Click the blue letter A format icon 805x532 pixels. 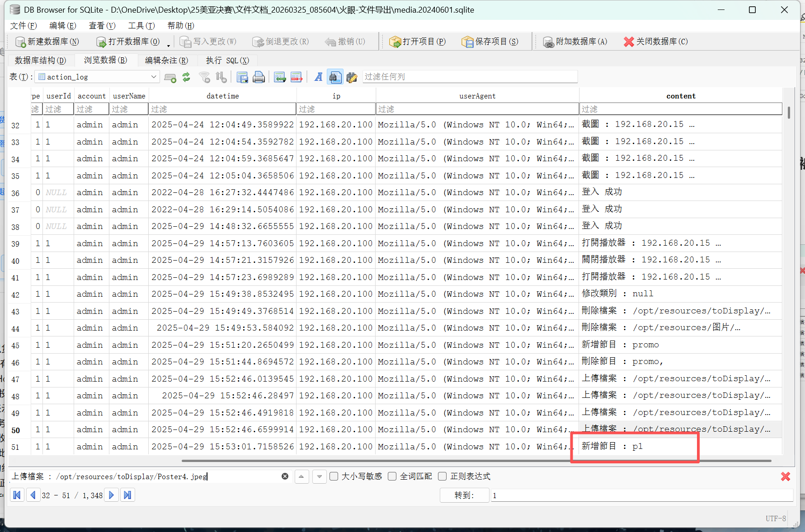click(319, 77)
